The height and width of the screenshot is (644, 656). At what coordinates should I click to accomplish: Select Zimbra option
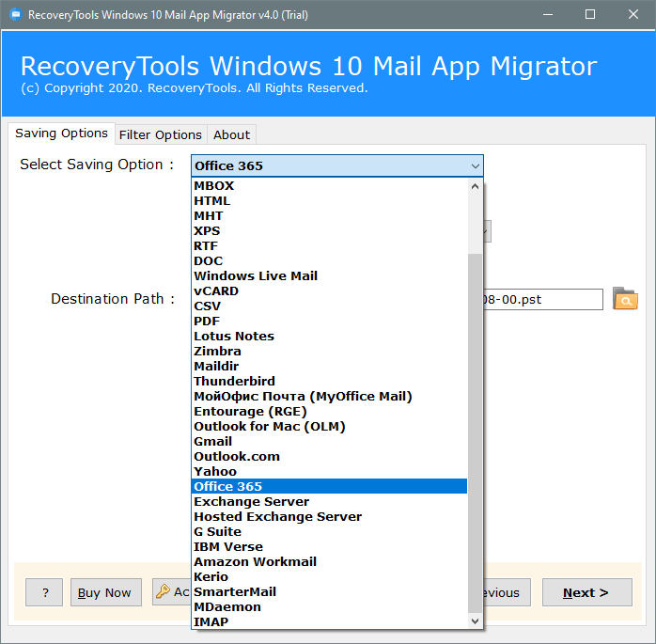[329, 351]
